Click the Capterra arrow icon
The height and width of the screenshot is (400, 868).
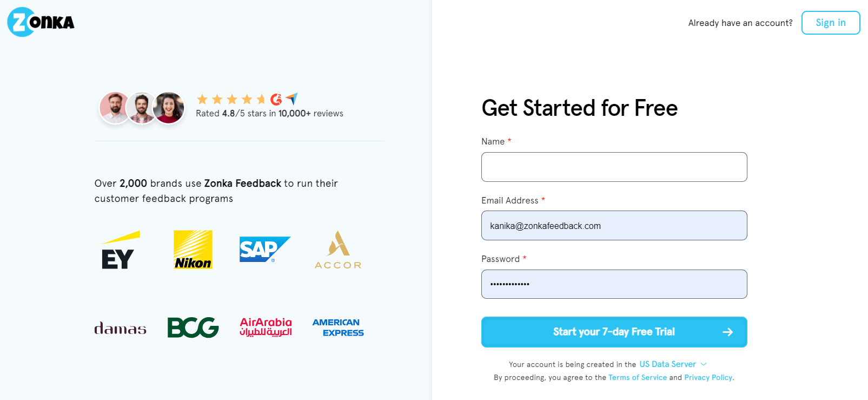tap(292, 99)
